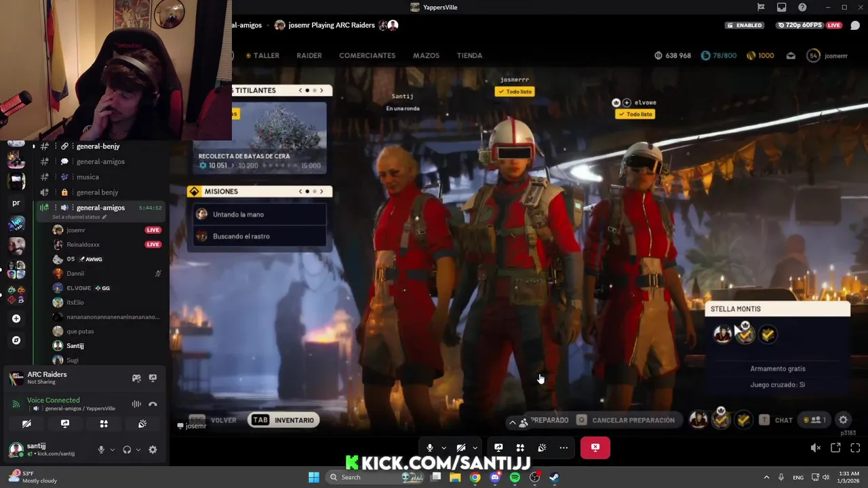Image resolution: width=868 pixels, height=488 pixels.
Task: Open mission Buscando el rastro
Action: pyautogui.click(x=260, y=236)
